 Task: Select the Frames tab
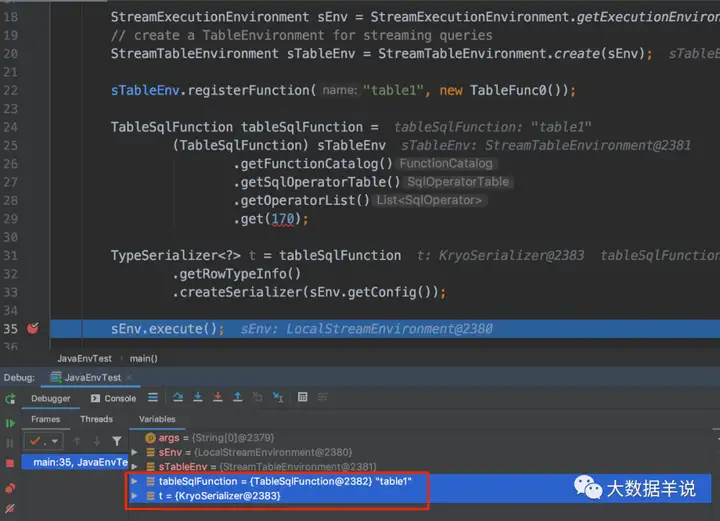pyautogui.click(x=45, y=419)
